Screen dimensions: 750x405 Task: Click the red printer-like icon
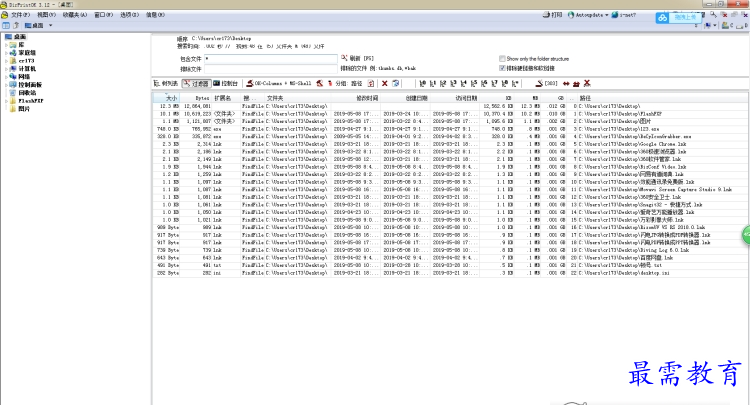tap(576, 84)
